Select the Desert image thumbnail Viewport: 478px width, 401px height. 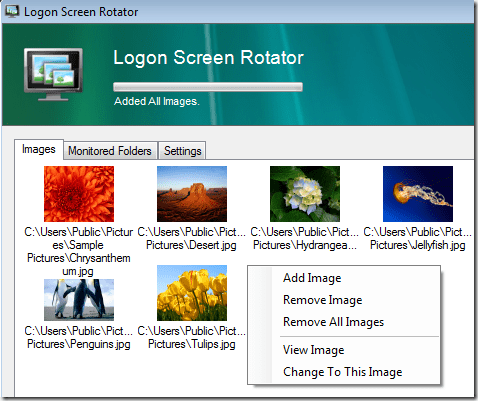192,194
